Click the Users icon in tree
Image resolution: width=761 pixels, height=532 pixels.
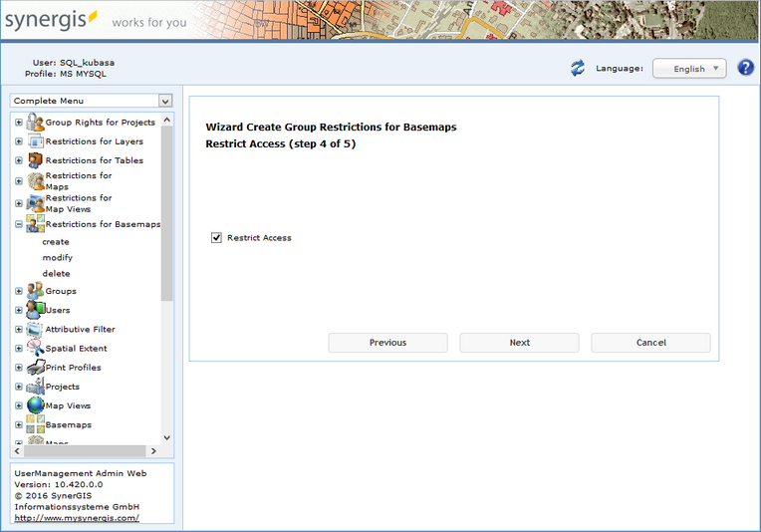point(36,310)
